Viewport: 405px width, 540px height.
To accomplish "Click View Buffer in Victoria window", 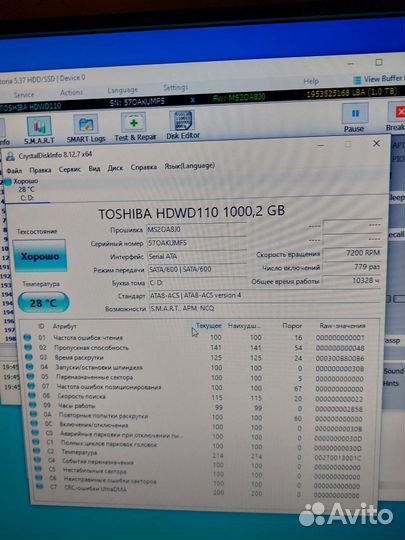I will (379, 79).
